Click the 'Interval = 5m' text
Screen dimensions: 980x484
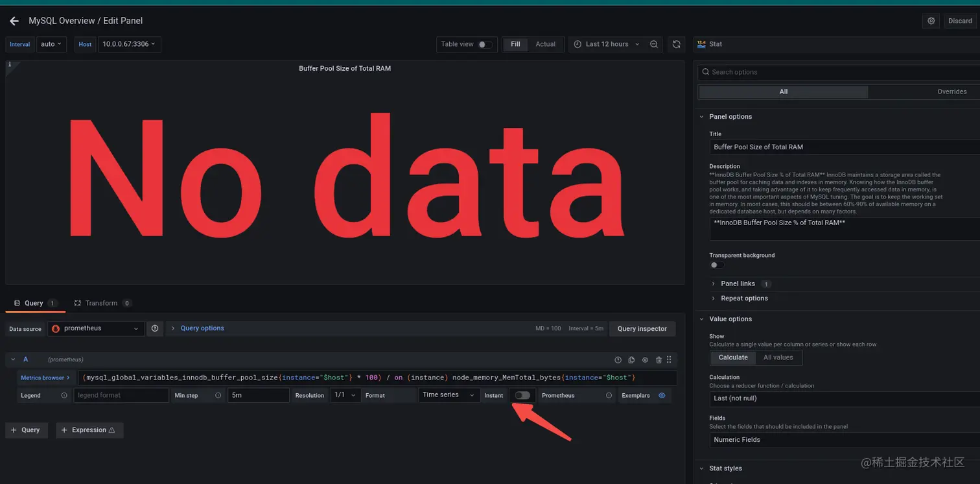586,329
